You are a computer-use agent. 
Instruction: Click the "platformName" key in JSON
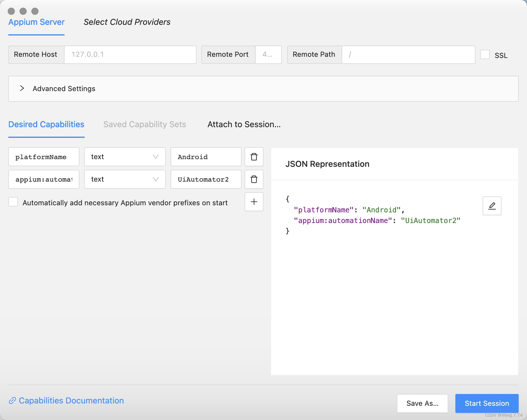pyautogui.click(x=324, y=210)
